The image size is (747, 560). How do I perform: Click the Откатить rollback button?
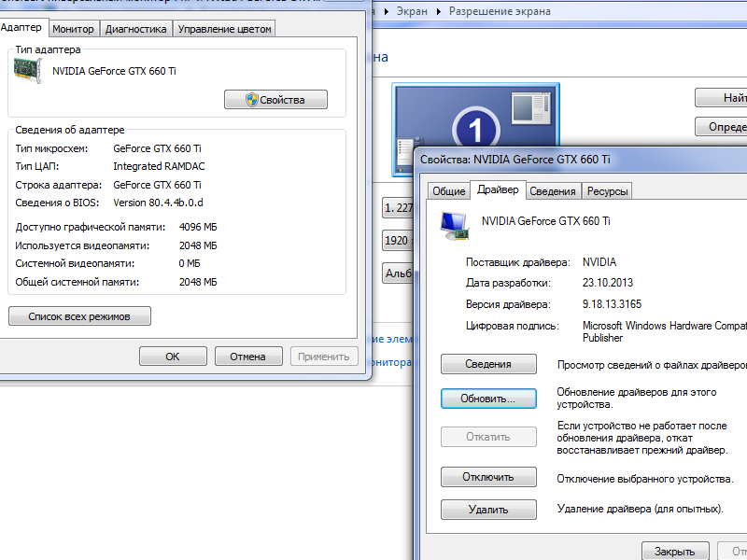[488, 437]
